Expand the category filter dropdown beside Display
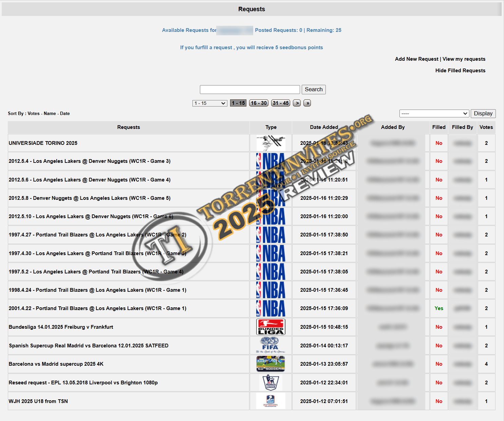 tap(434, 114)
